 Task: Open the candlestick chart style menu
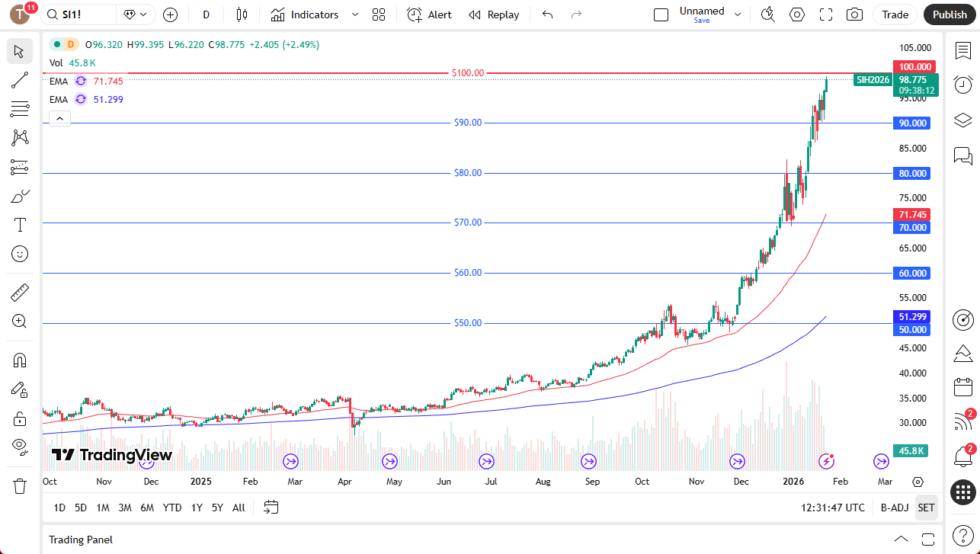[x=242, y=14]
